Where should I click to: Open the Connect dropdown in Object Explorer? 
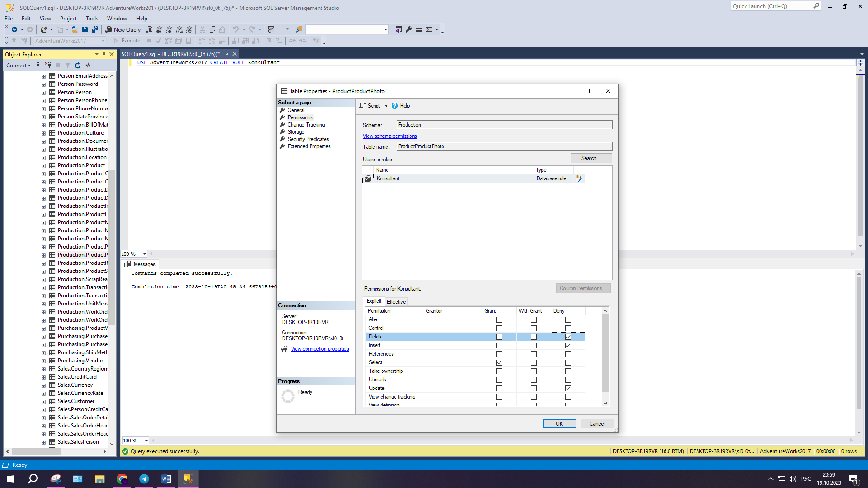19,66
